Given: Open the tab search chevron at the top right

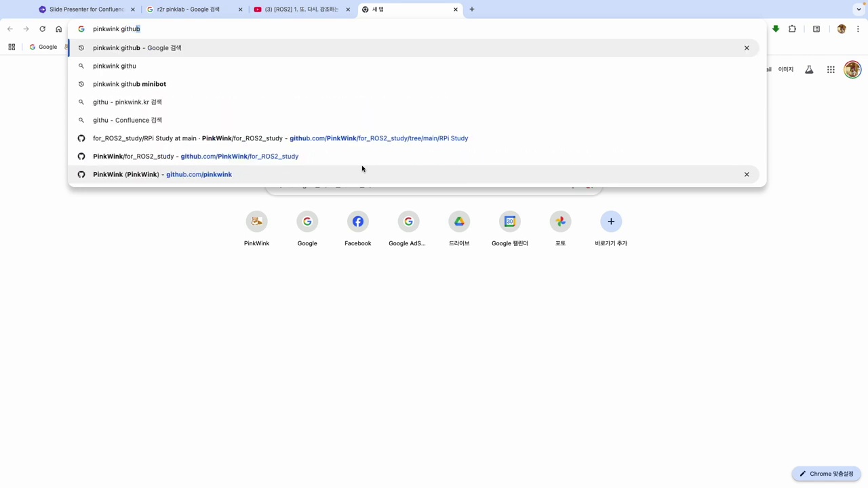Looking at the screenshot, I should click(859, 9).
